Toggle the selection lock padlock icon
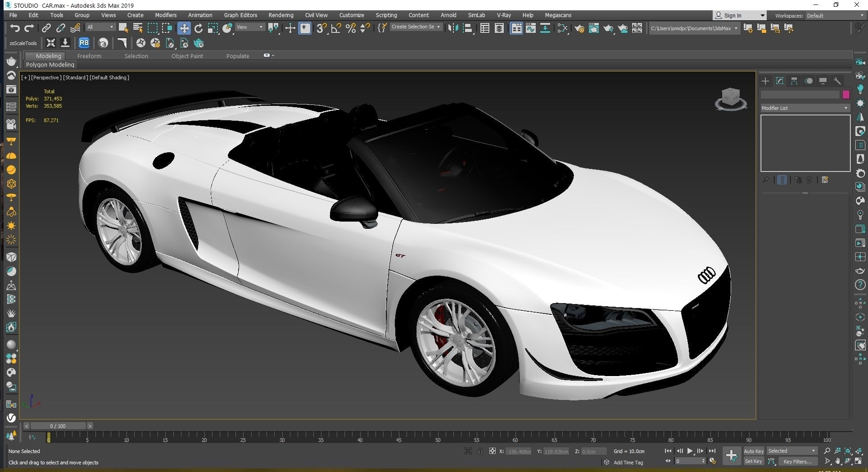Screen dimensions: 868x472 point(480,451)
